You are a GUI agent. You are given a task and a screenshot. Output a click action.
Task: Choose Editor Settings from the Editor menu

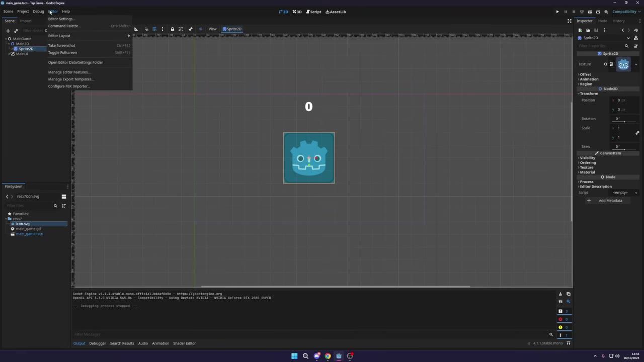(61, 19)
